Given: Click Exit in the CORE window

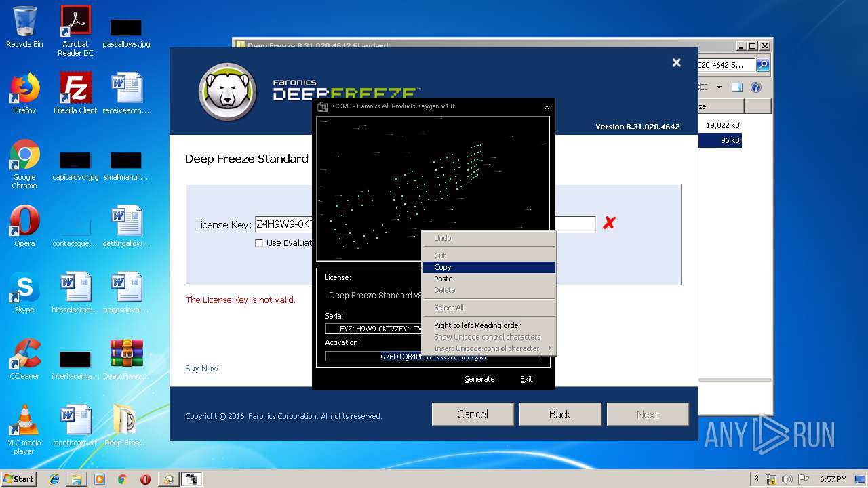Looking at the screenshot, I should point(526,379).
